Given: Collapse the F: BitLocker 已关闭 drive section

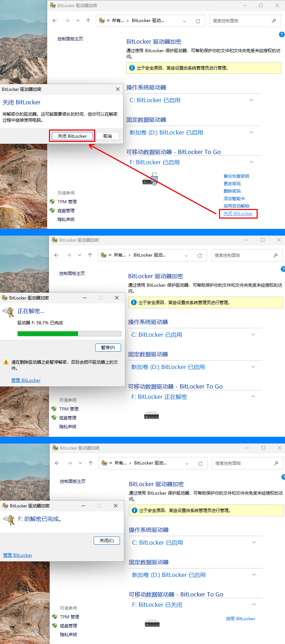Looking at the screenshot, I should click(254, 605).
